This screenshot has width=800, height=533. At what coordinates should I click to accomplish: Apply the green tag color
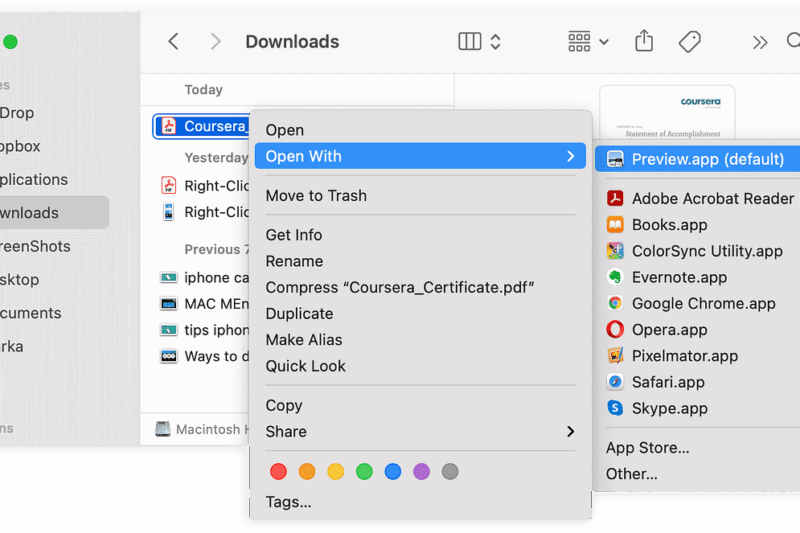coord(364,472)
